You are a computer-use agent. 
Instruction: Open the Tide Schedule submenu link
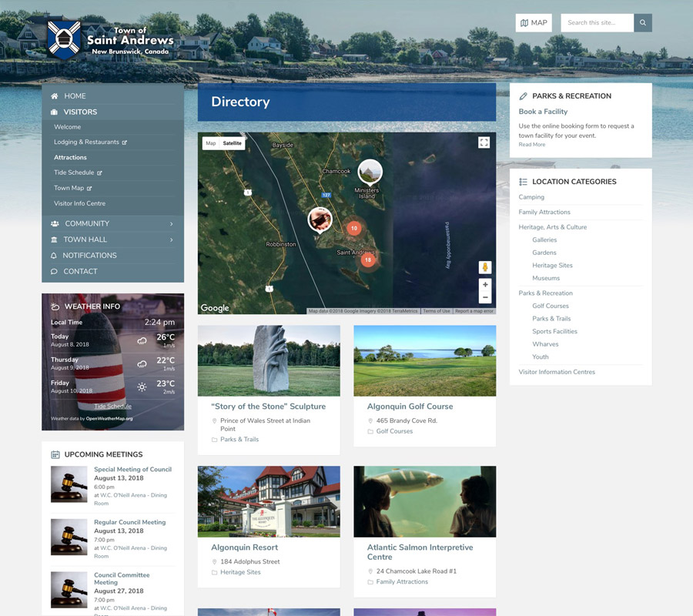pos(78,172)
